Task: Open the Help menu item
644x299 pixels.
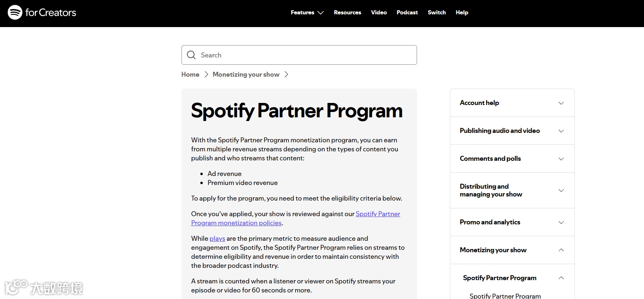Action: pyautogui.click(x=462, y=13)
